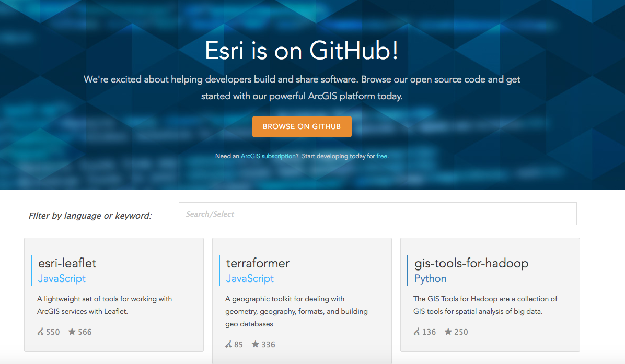The height and width of the screenshot is (364, 625).
Task: Open the esri-leaflet repository title
Action: tap(67, 263)
